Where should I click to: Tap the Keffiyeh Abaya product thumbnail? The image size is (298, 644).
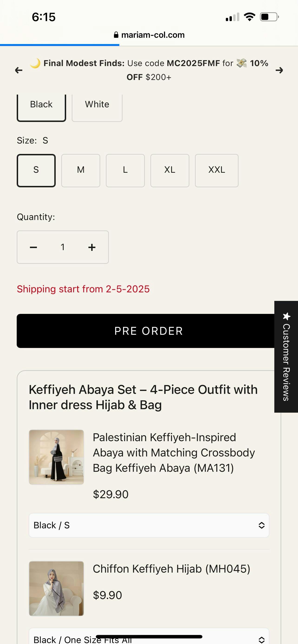[x=56, y=457]
